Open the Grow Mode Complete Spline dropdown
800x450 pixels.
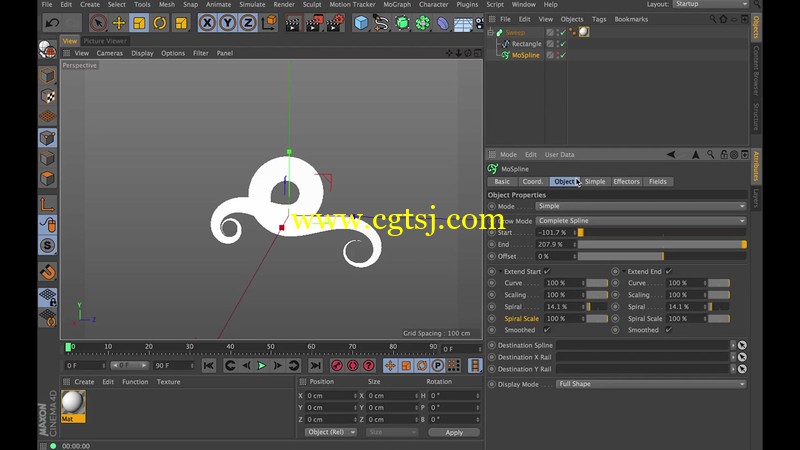coord(641,221)
